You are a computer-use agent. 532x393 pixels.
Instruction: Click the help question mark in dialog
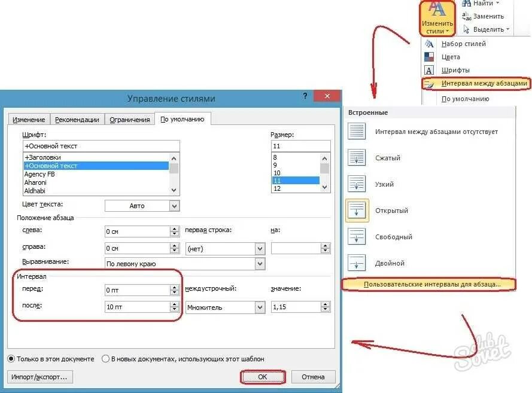[x=305, y=96]
